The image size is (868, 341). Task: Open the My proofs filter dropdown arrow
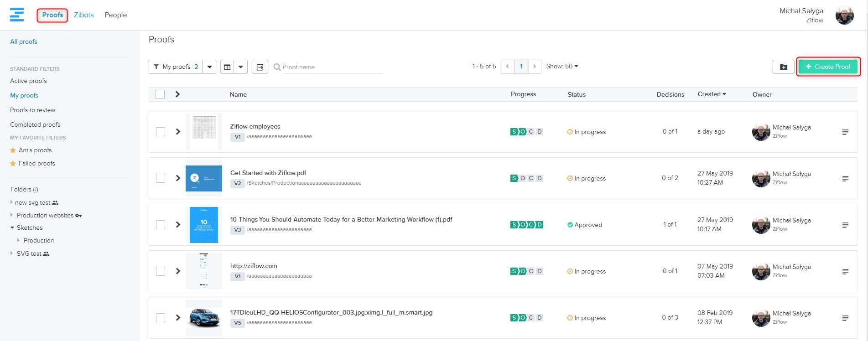209,67
